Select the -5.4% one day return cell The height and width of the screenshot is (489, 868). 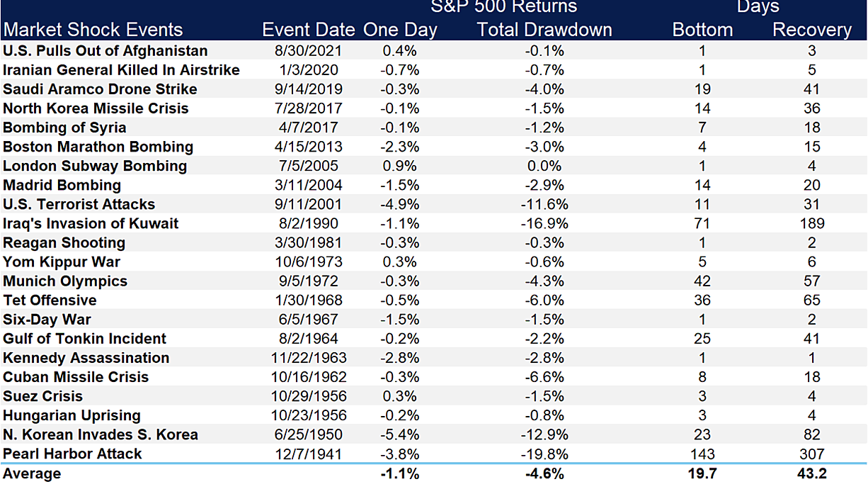pos(400,434)
